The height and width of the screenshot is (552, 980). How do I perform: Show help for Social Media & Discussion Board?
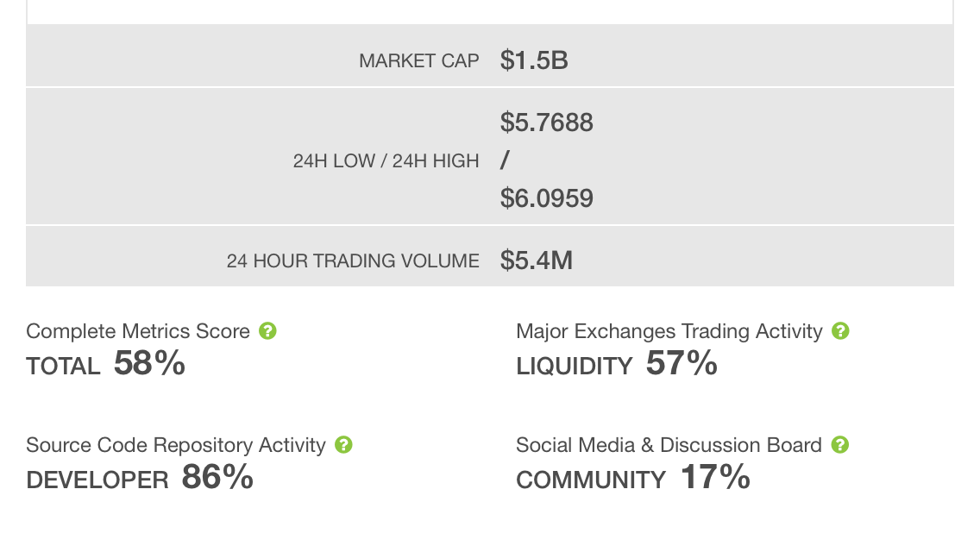coord(840,445)
